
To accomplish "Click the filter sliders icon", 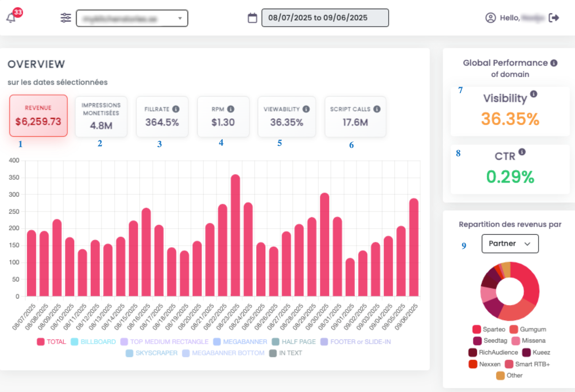I will pos(66,18).
